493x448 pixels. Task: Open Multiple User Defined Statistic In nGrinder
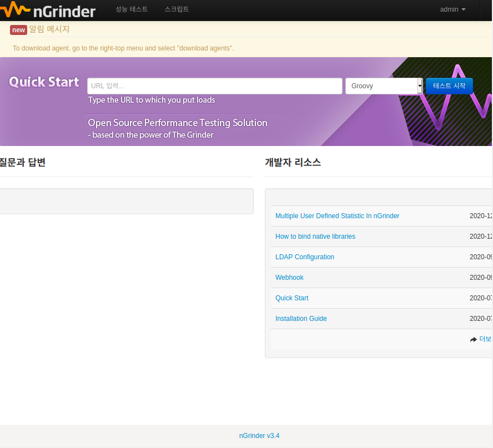pos(337,216)
